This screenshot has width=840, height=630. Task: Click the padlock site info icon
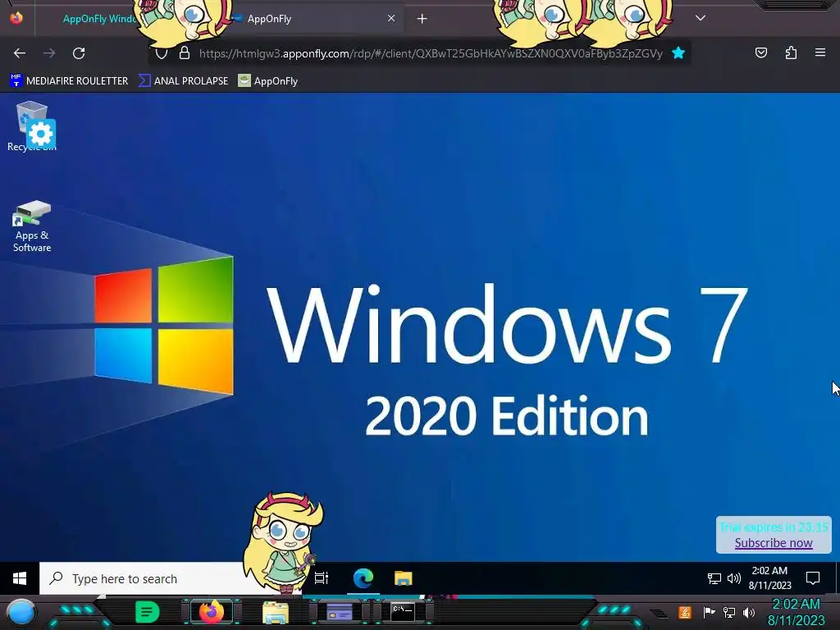[x=185, y=53]
